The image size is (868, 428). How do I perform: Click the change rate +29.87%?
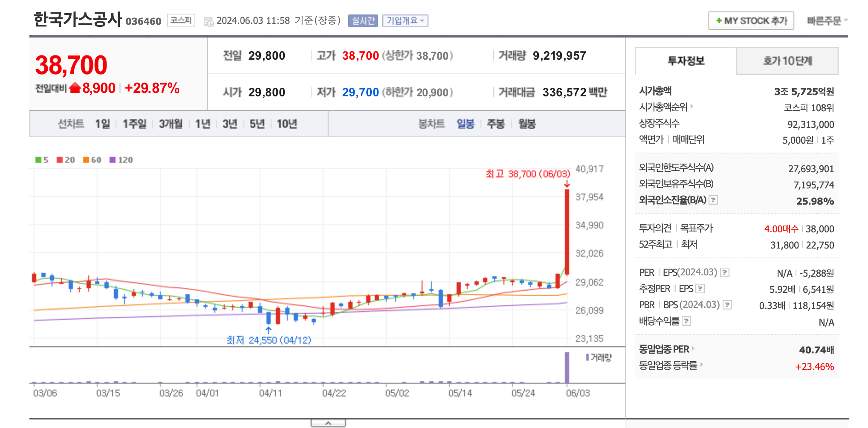[152, 88]
